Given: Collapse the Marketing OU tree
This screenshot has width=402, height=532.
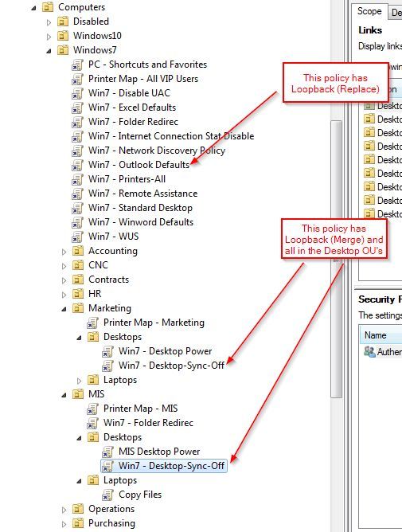Looking at the screenshot, I should 64,309.
